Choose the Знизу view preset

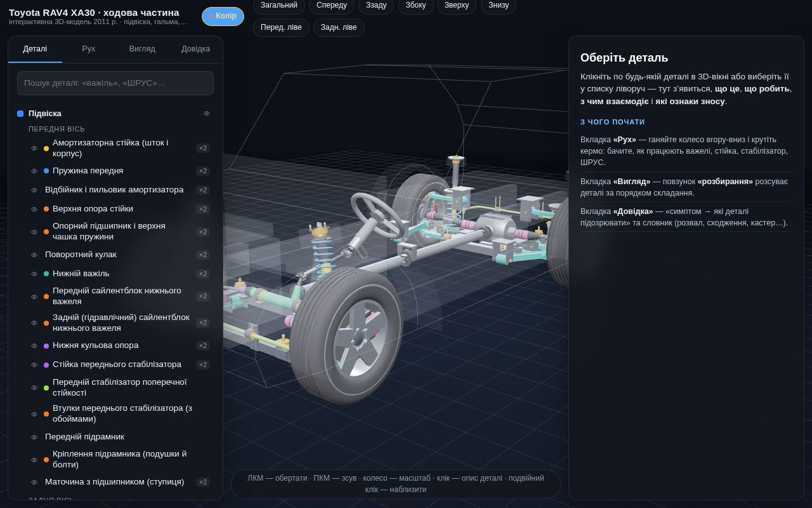(499, 6)
